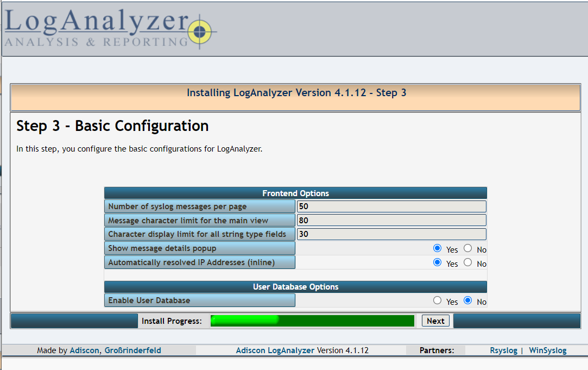Click 'Character display limit for all string type fields' label

point(197,234)
